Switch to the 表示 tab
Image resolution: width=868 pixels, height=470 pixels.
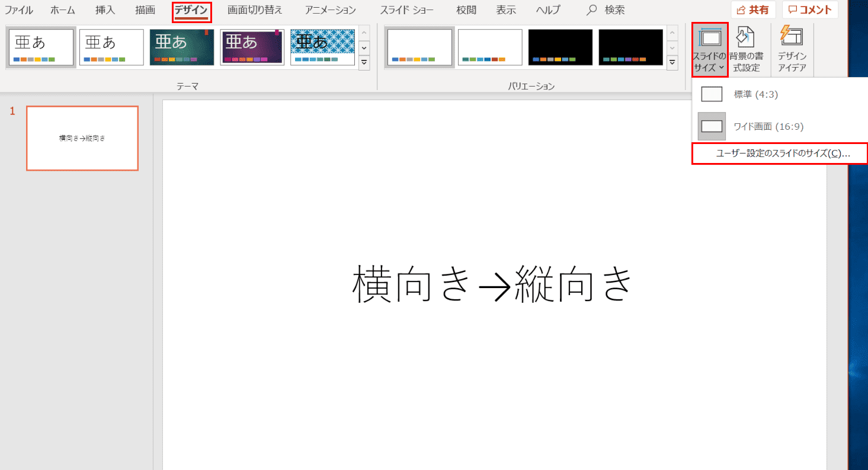[505, 10]
